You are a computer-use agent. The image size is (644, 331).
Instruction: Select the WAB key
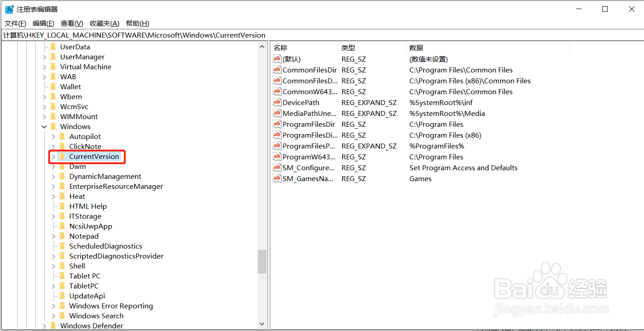pyautogui.click(x=68, y=77)
